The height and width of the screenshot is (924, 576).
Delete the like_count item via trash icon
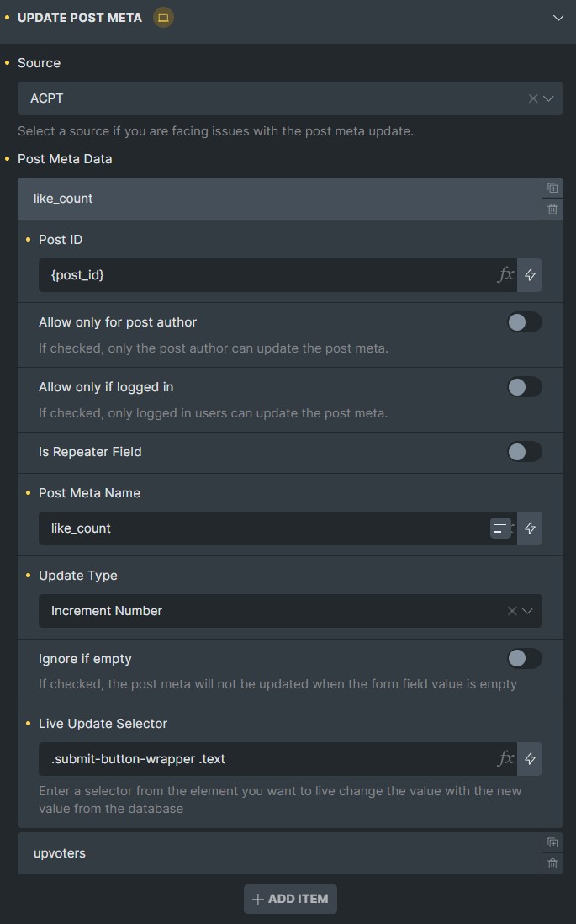tap(552, 210)
